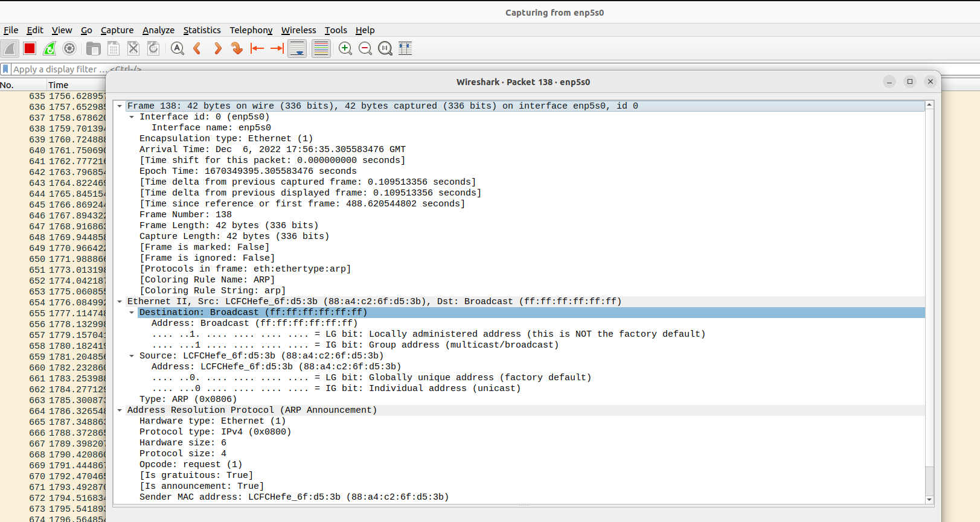Viewport: 980px width, 522px height.
Task: Open the Help menu
Action: click(365, 30)
